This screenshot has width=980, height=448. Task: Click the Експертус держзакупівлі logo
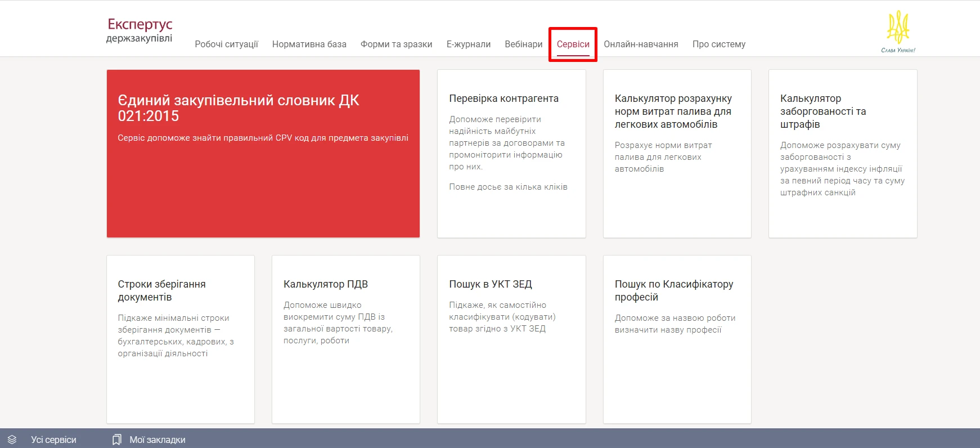(140, 30)
